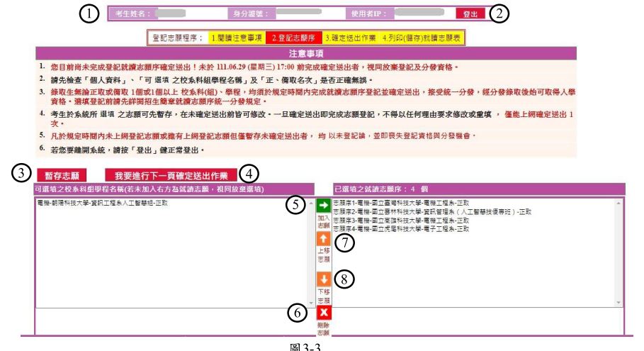The width and height of the screenshot is (644, 351).
Task: Click the 使用者IP label
Action: [x=368, y=14]
